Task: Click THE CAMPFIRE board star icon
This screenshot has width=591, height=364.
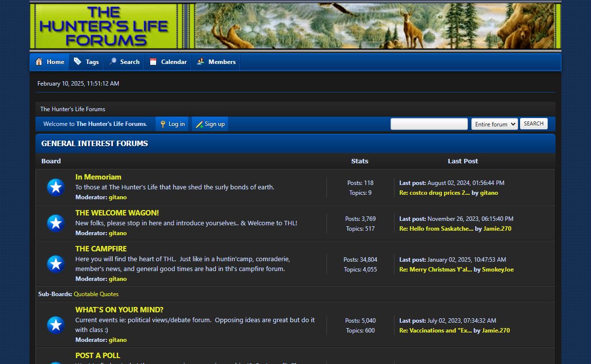Action: tap(56, 264)
